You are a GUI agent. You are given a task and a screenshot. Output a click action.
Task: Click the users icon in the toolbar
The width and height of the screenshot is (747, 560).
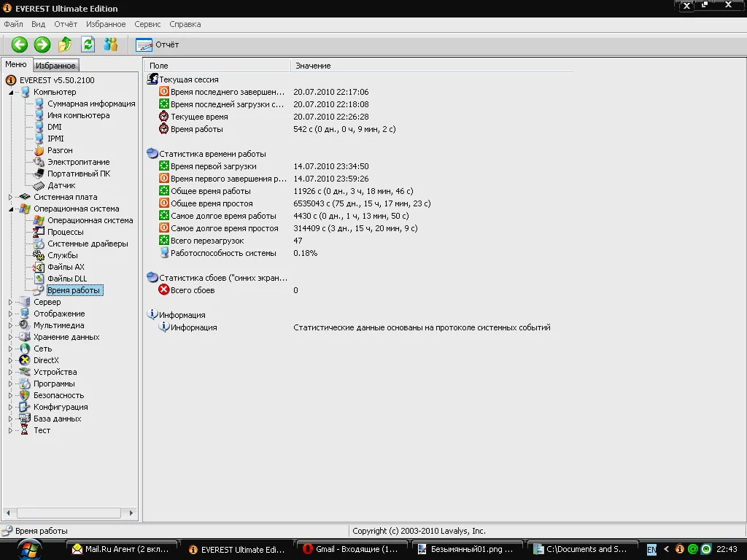(111, 44)
